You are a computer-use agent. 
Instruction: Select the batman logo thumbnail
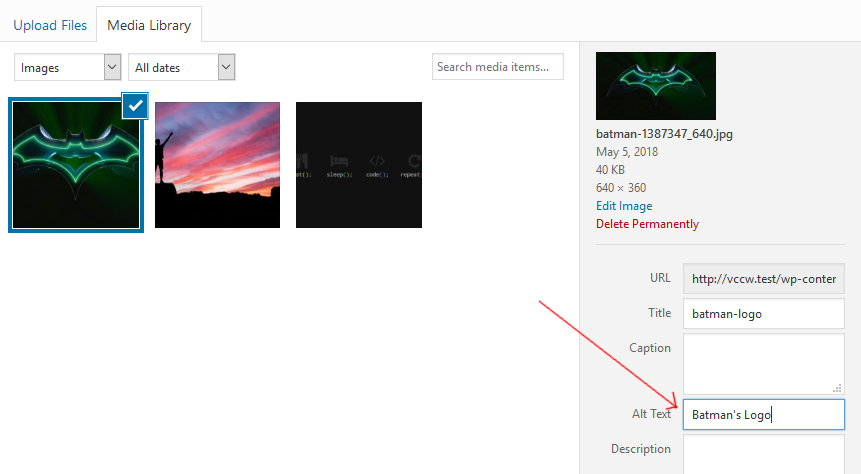pyautogui.click(x=76, y=165)
